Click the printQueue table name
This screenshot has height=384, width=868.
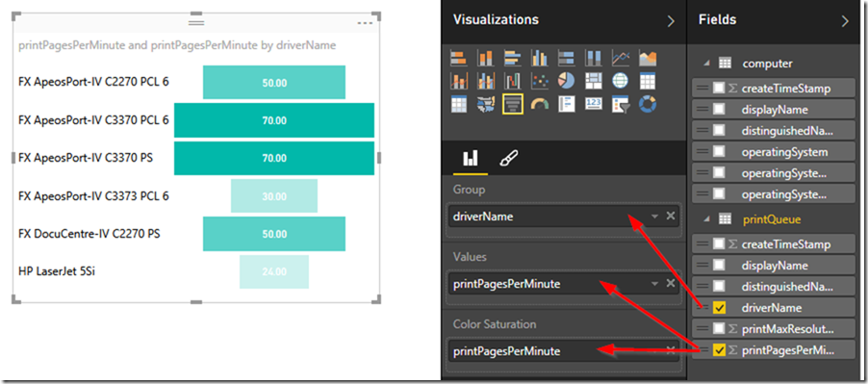(771, 219)
